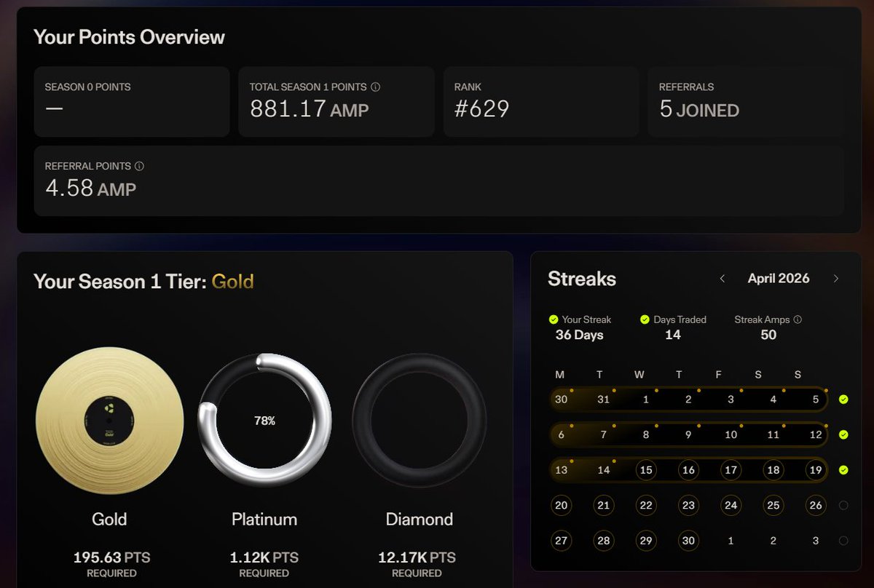The height and width of the screenshot is (588, 874).
Task: Click Streak Amps value 50
Action: pos(768,335)
